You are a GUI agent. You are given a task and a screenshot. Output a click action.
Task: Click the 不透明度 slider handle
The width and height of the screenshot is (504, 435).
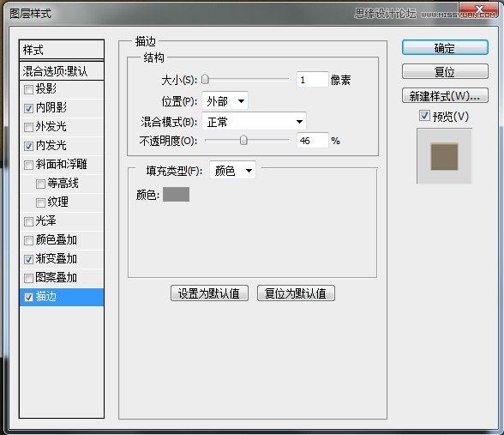point(243,140)
